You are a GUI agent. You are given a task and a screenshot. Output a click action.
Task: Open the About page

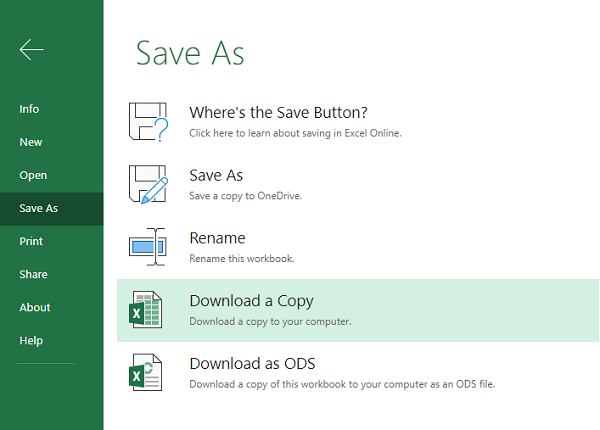click(35, 307)
